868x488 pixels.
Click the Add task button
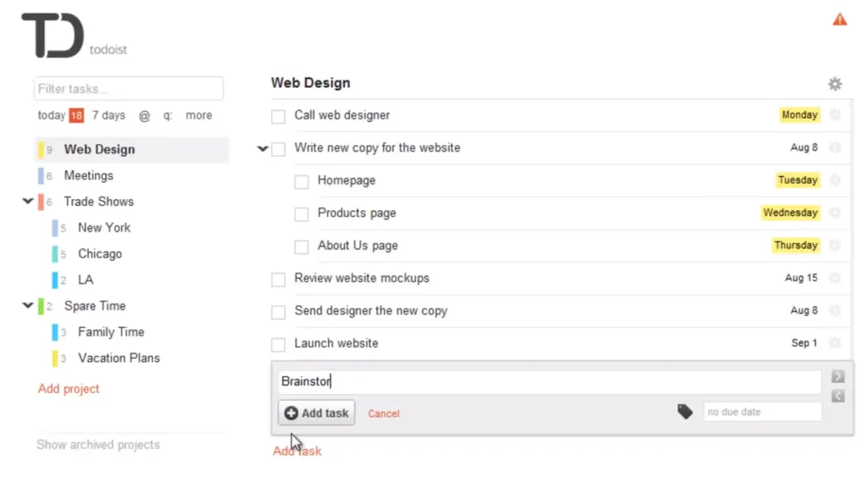point(316,413)
